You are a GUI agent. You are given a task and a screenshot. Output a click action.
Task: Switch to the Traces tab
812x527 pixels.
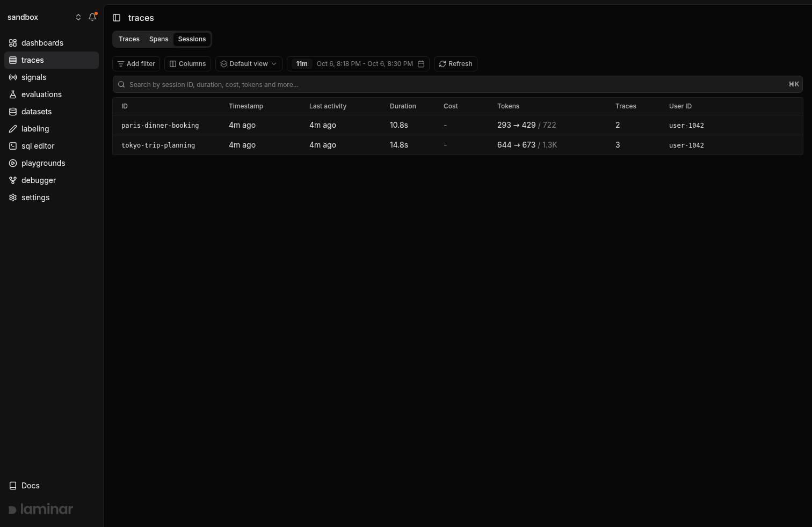(x=129, y=39)
